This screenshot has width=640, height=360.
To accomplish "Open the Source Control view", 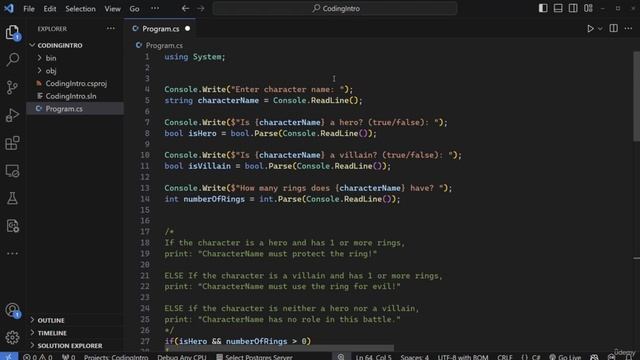I will (12, 87).
